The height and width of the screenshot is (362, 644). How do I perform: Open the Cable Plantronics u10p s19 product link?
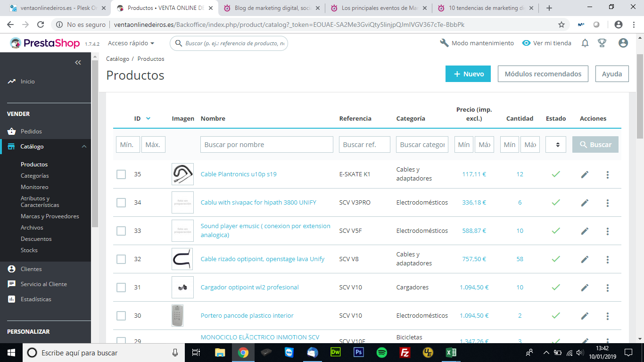coord(239,174)
